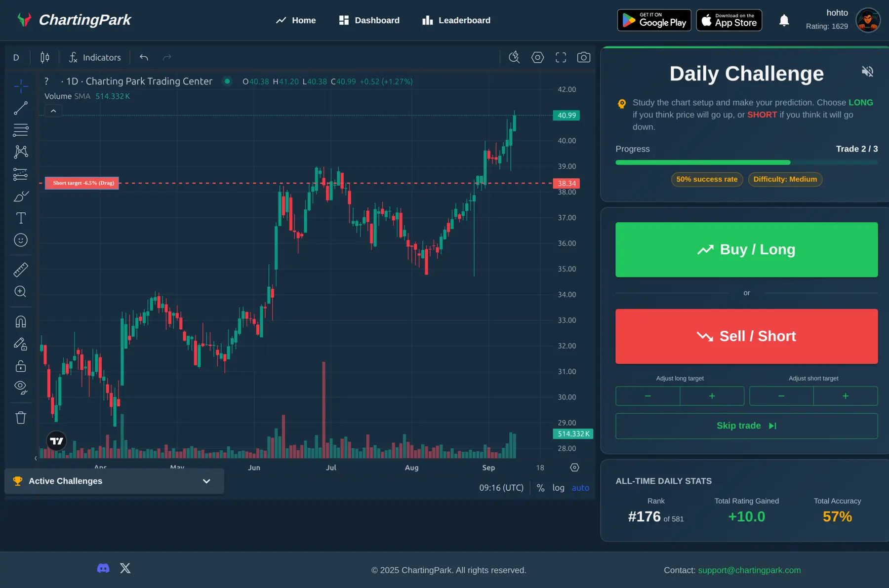Viewport: 889px width, 588px height.
Task: Select the Text annotation tool
Action: tap(21, 218)
